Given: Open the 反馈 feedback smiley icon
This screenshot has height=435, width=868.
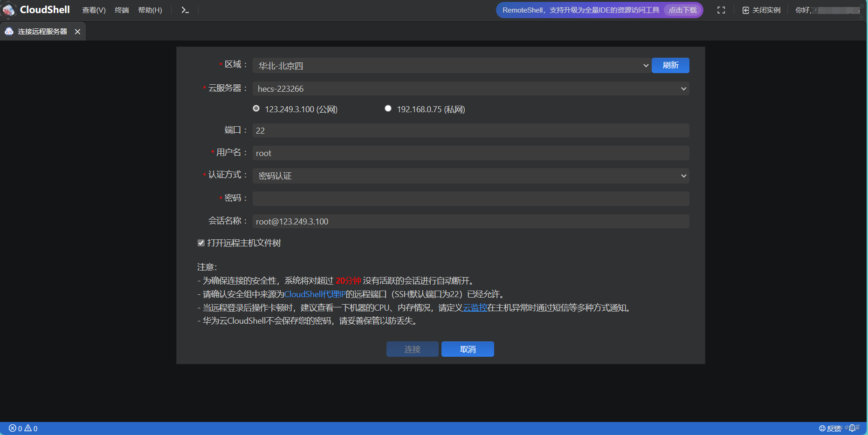Looking at the screenshot, I should [822, 428].
